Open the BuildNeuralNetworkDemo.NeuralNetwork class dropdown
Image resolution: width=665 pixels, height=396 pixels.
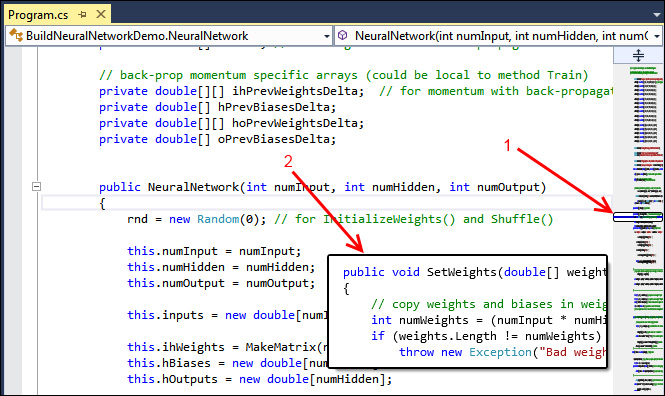pyautogui.click(x=327, y=36)
